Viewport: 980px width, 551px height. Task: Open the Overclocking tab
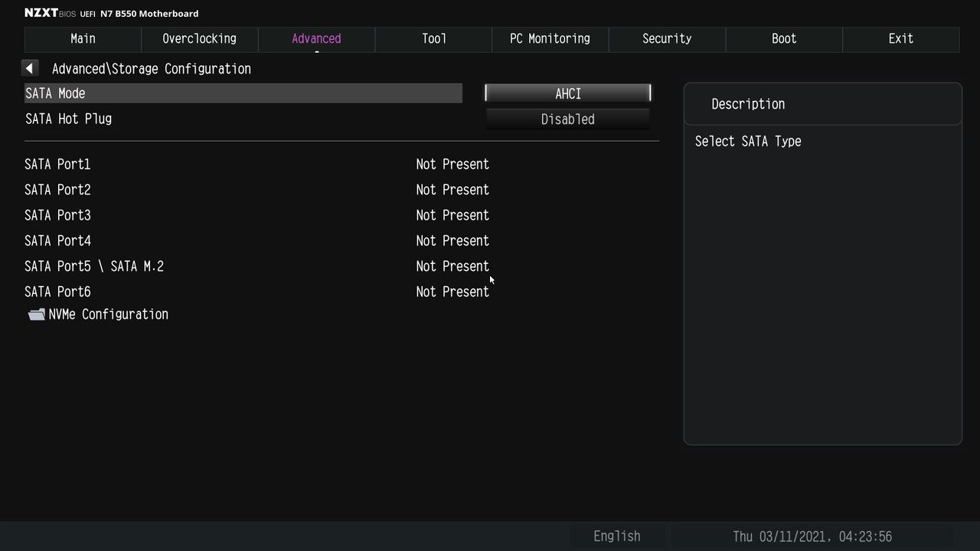click(199, 39)
